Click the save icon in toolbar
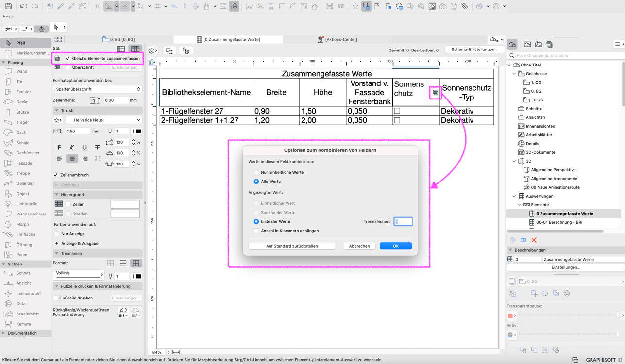 pyautogui.click(x=8, y=6)
